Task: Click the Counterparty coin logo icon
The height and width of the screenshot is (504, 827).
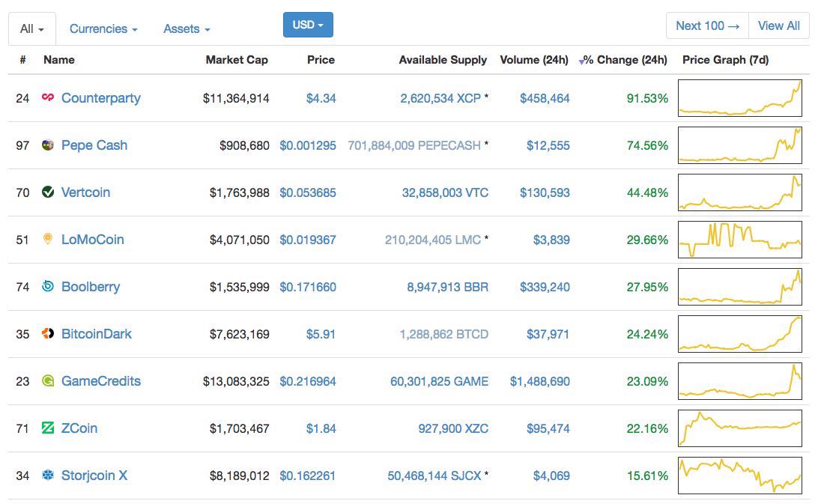Action: click(48, 97)
